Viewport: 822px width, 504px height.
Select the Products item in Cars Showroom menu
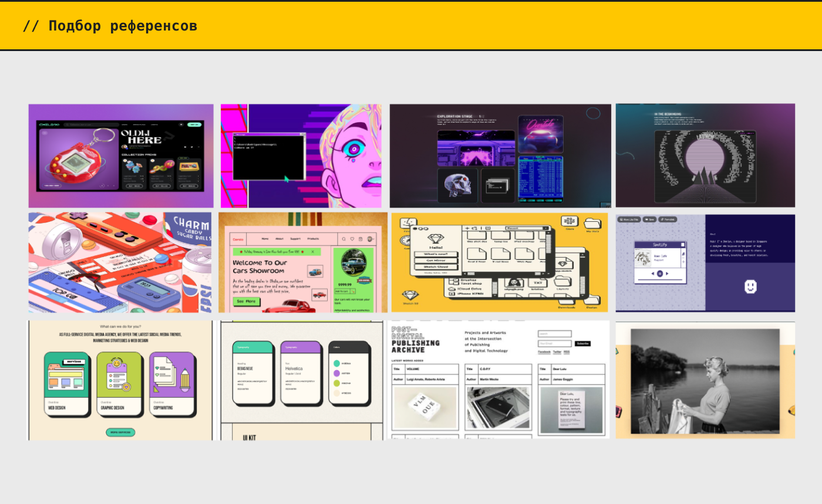[x=313, y=239]
